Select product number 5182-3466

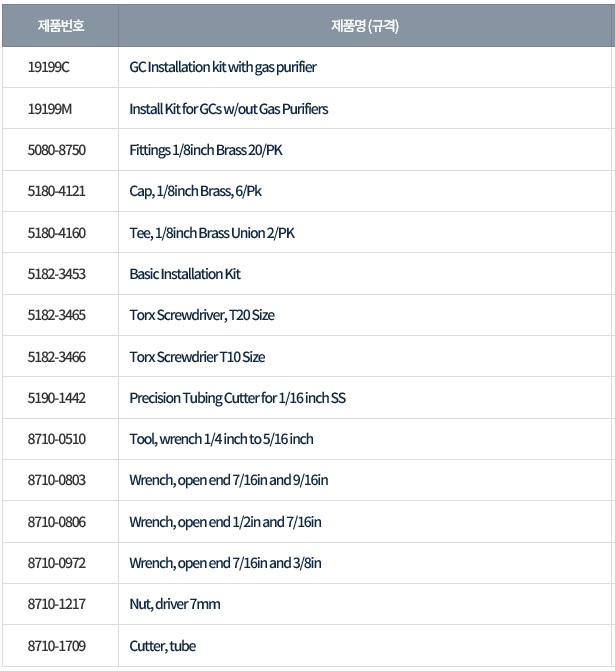(x=57, y=357)
